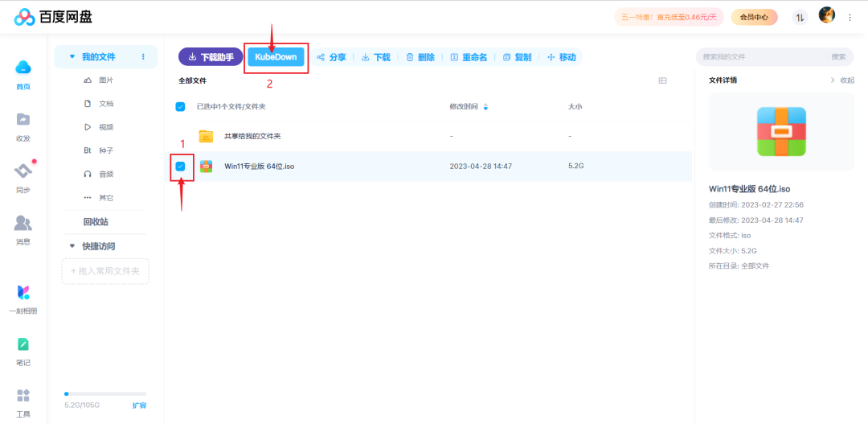
Task: Click the 搜索我的文件 search field
Action: (764, 57)
